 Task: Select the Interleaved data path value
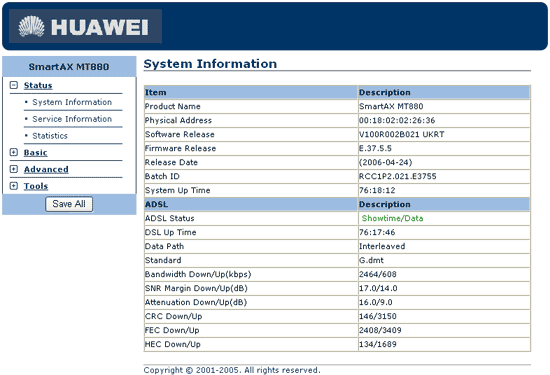(382, 246)
